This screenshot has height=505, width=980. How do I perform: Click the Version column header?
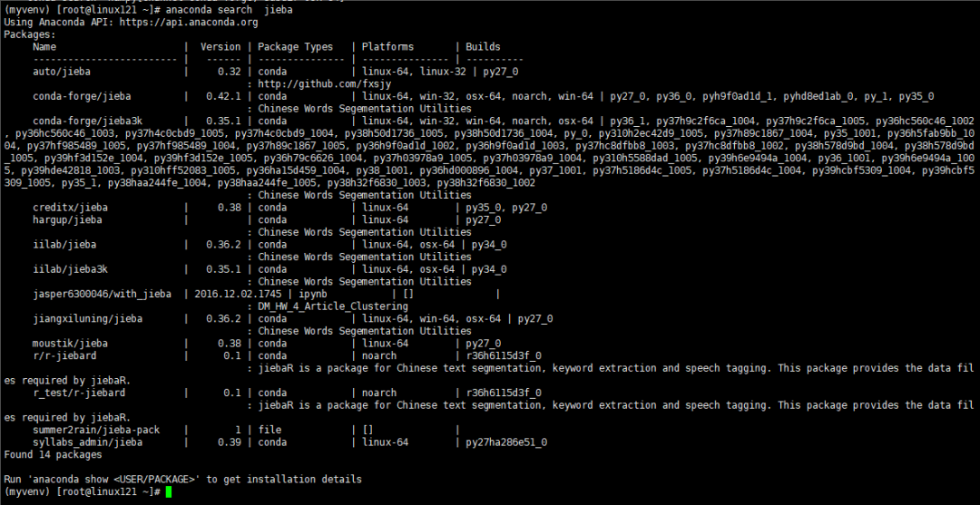click(220, 46)
